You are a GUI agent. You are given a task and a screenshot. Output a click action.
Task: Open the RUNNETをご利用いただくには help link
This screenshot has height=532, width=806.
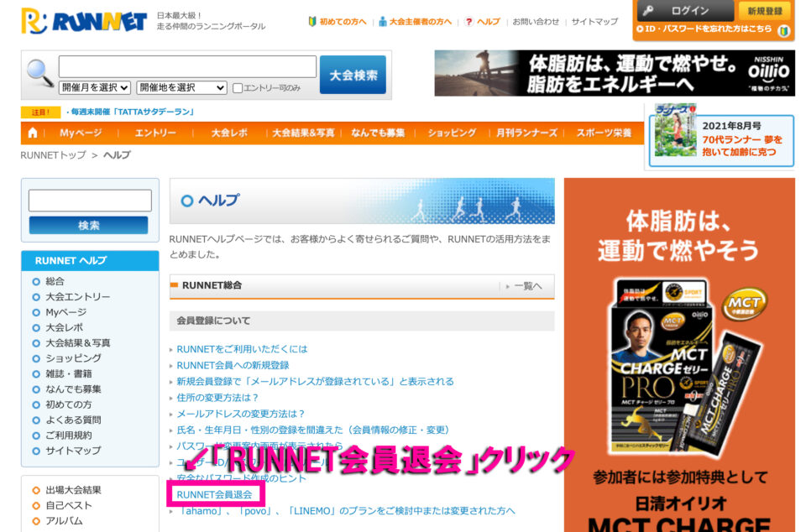tap(242, 349)
